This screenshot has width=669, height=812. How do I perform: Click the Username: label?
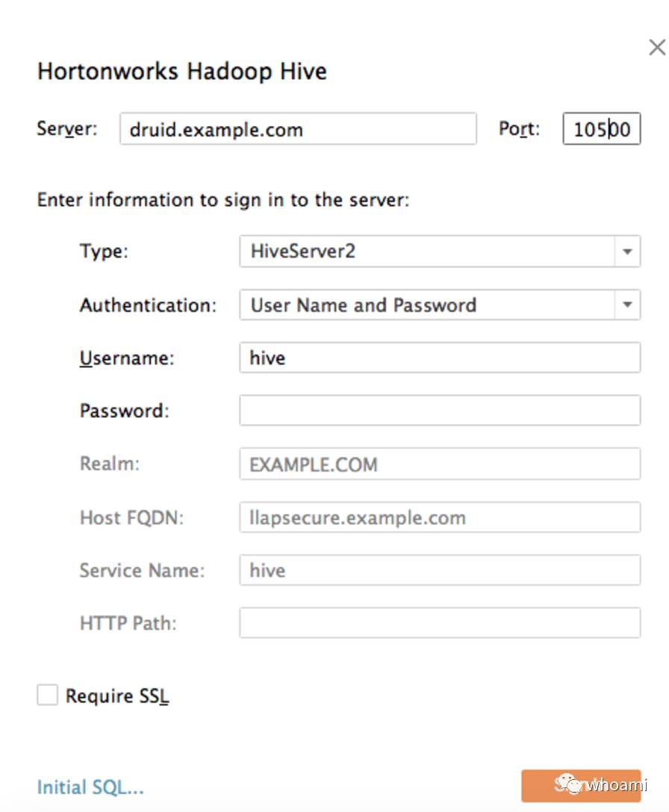(127, 358)
